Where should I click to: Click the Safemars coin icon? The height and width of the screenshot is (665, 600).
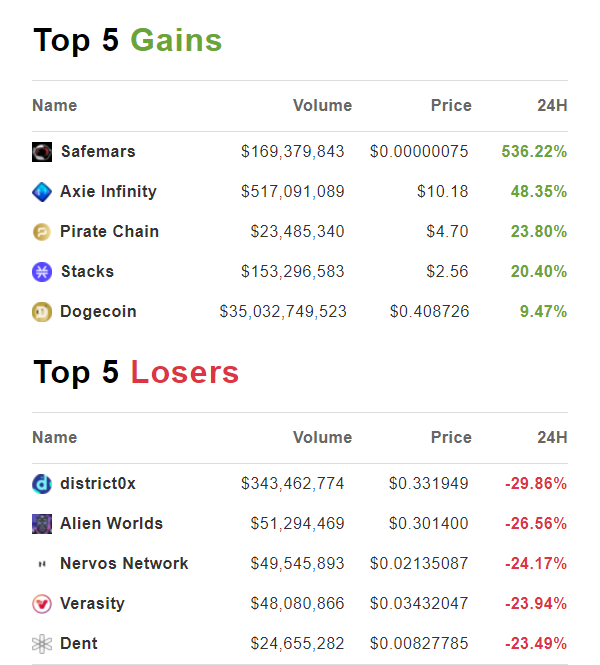click(x=42, y=152)
